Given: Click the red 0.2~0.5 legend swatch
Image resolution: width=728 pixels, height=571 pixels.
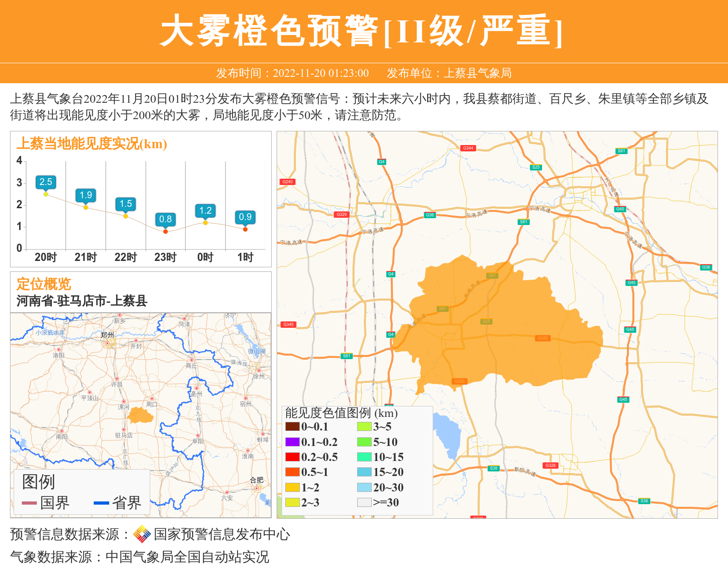Looking at the screenshot, I should pyautogui.click(x=292, y=457).
